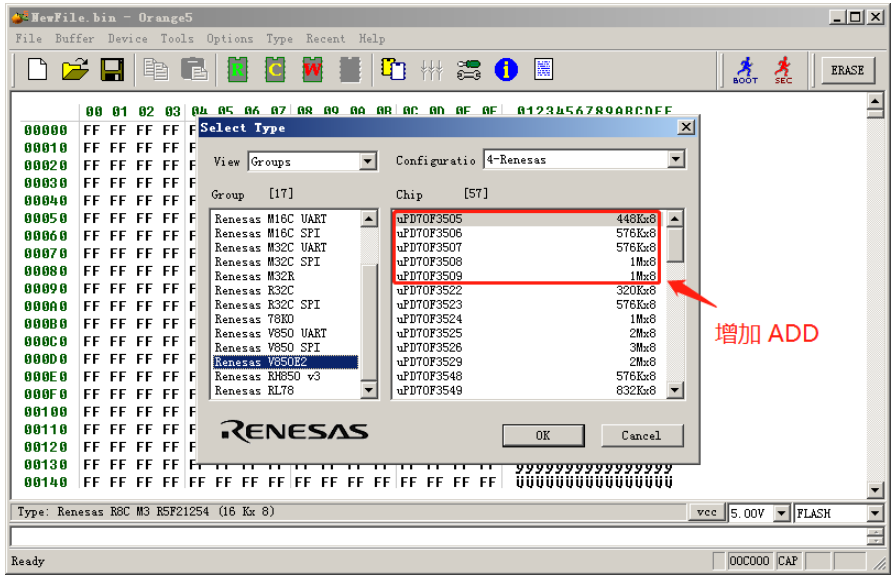Click the Chip list scrollbar thumb
Viewport: 894px width, 579px height.
(675, 245)
